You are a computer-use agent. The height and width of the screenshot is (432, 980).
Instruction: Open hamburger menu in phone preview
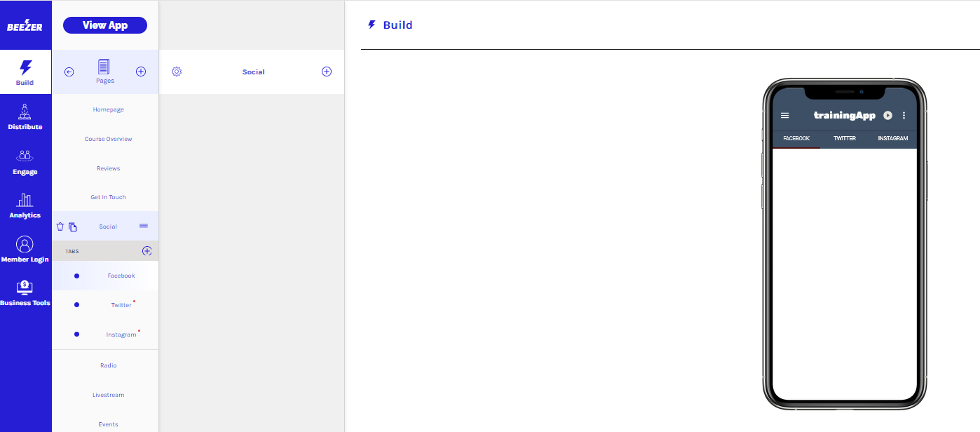click(x=785, y=116)
